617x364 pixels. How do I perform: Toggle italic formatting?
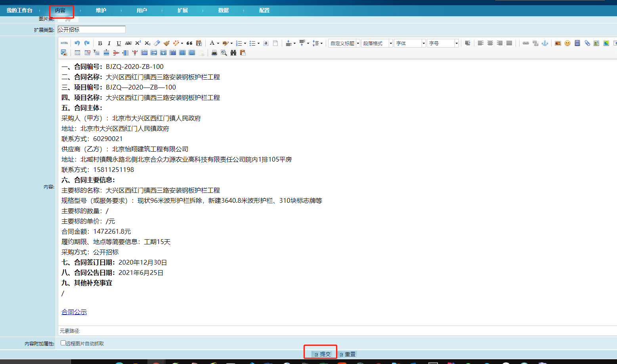click(x=109, y=43)
